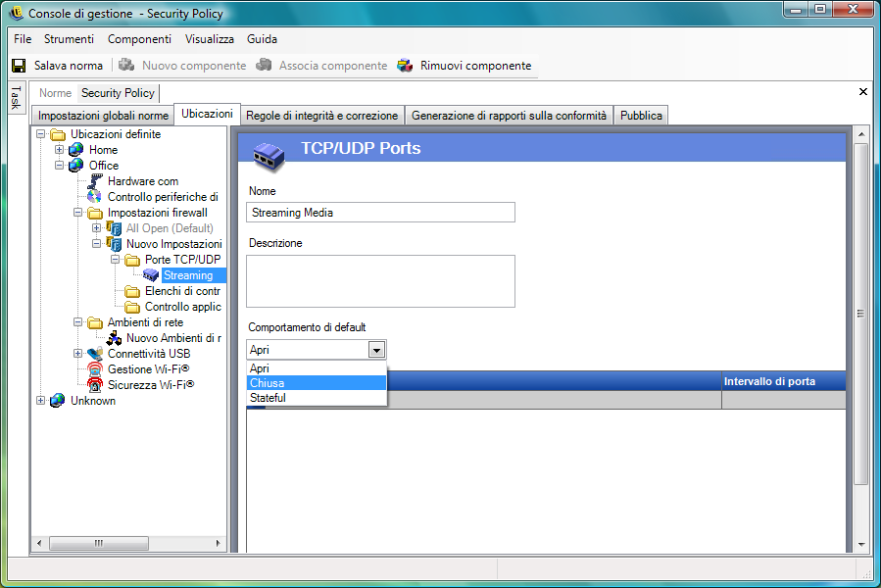
Task: Click the Elenchi di contr folder icon
Action: click(132, 291)
